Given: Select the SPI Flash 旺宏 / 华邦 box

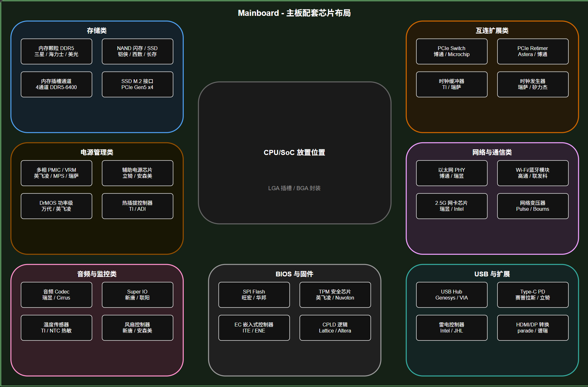Looking at the screenshot, I should click(x=254, y=295).
